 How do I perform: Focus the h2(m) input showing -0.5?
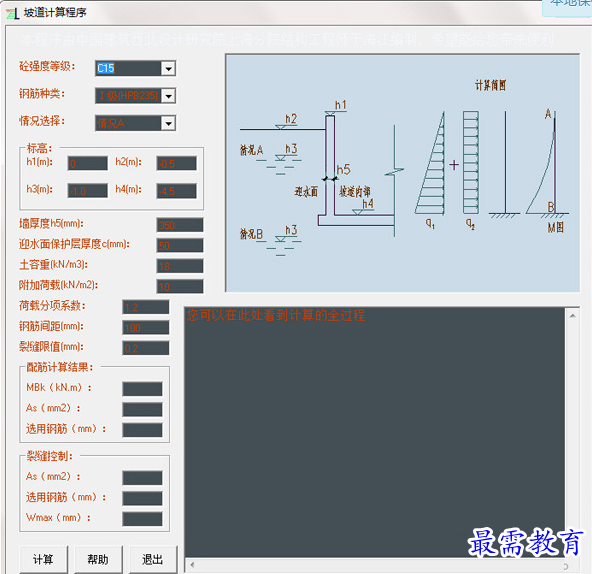pyautogui.click(x=177, y=164)
